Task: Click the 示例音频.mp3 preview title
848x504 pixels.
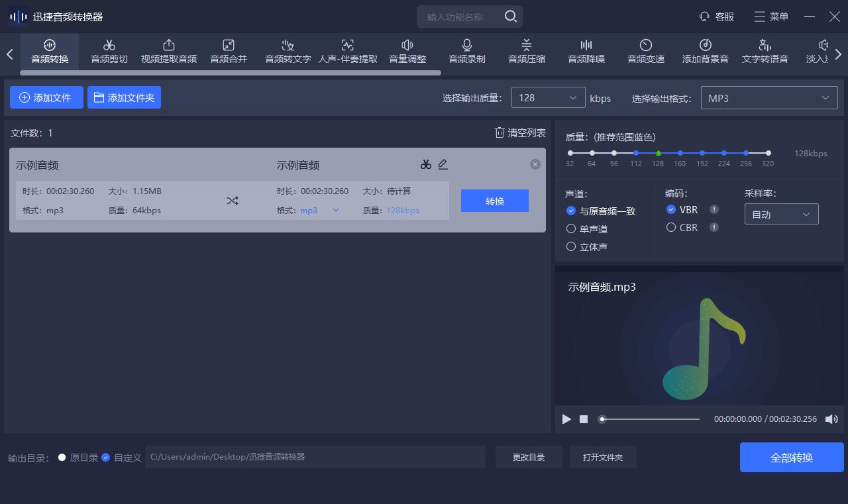Action: click(602, 287)
